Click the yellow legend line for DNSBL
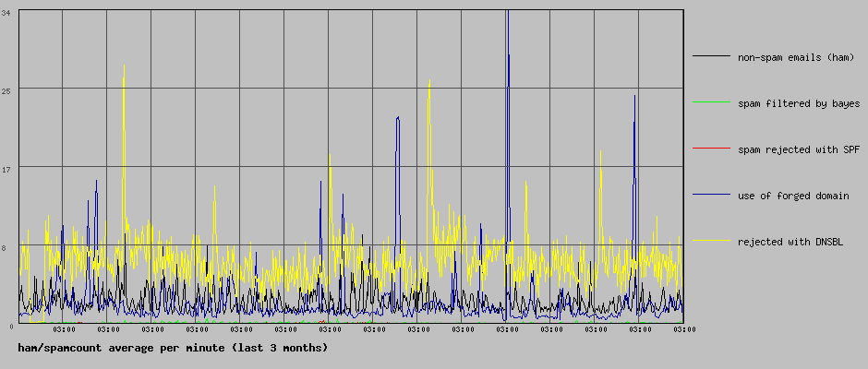 (x=711, y=240)
